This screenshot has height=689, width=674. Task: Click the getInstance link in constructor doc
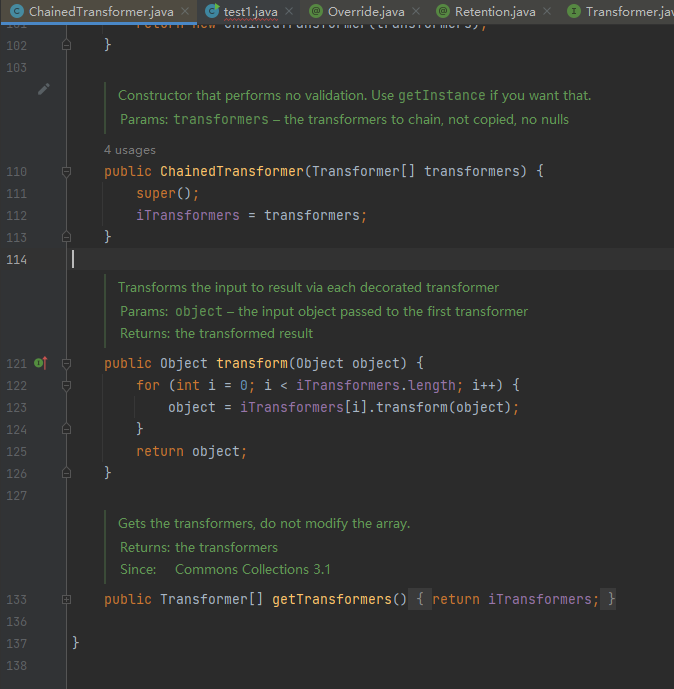coord(442,96)
